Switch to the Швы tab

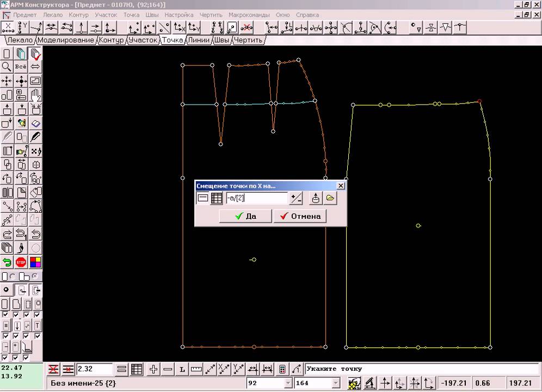pyautogui.click(x=221, y=40)
